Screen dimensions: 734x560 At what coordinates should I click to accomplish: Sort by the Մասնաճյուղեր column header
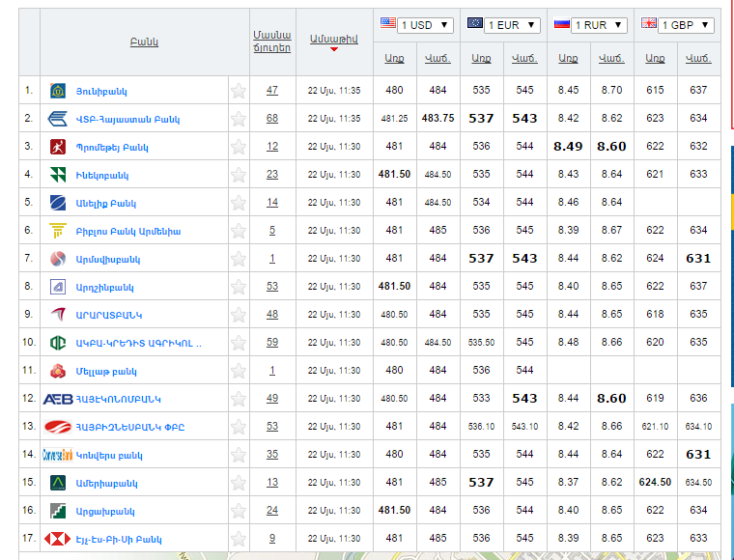click(272, 42)
